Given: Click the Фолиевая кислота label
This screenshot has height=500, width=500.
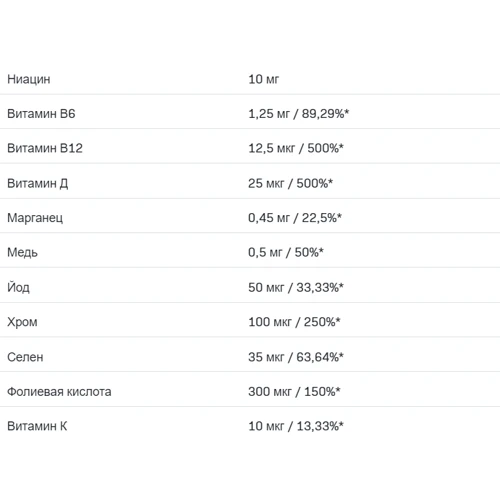Looking at the screenshot, I should (59, 392).
